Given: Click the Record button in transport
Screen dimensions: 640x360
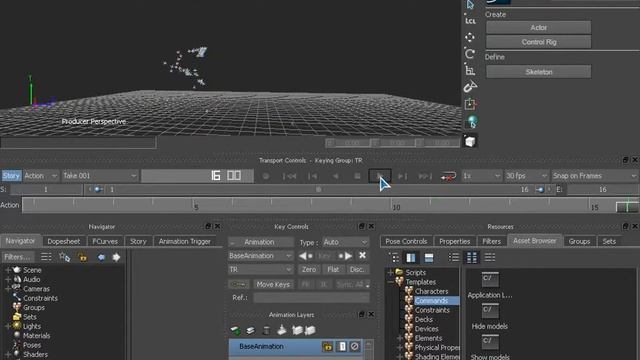Looking at the screenshot, I should (266, 176).
